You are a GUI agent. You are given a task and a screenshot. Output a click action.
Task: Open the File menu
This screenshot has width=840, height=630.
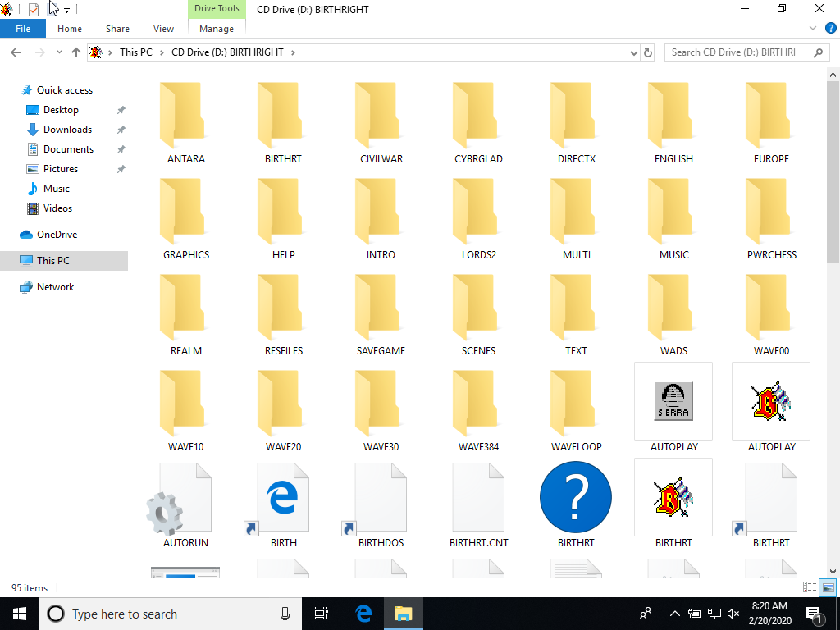click(23, 29)
